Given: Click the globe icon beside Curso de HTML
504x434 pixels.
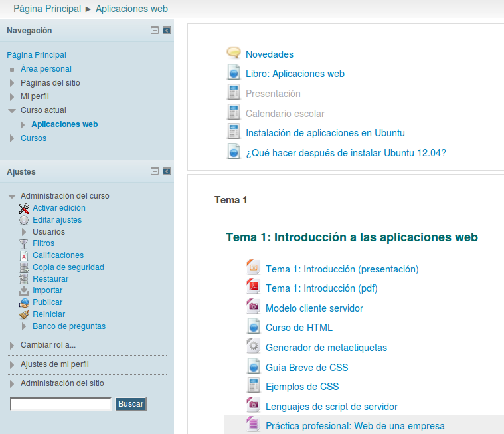Looking at the screenshot, I should pyautogui.click(x=253, y=326).
